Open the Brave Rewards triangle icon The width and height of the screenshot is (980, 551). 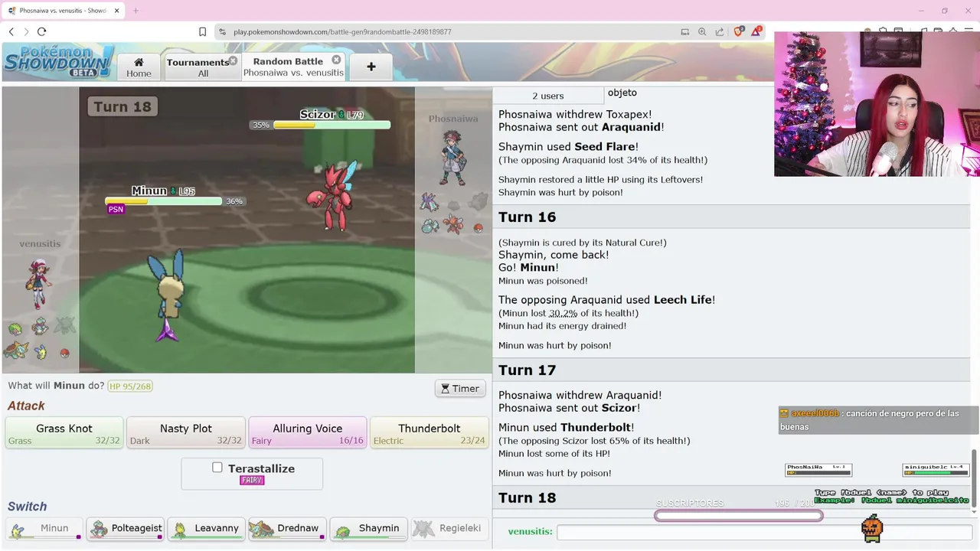point(756,31)
